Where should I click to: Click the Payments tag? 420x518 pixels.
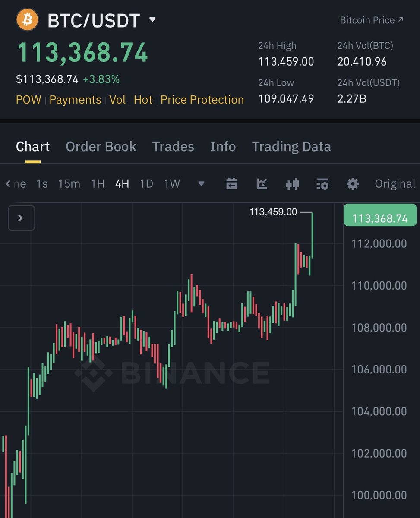pyautogui.click(x=75, y=100)
